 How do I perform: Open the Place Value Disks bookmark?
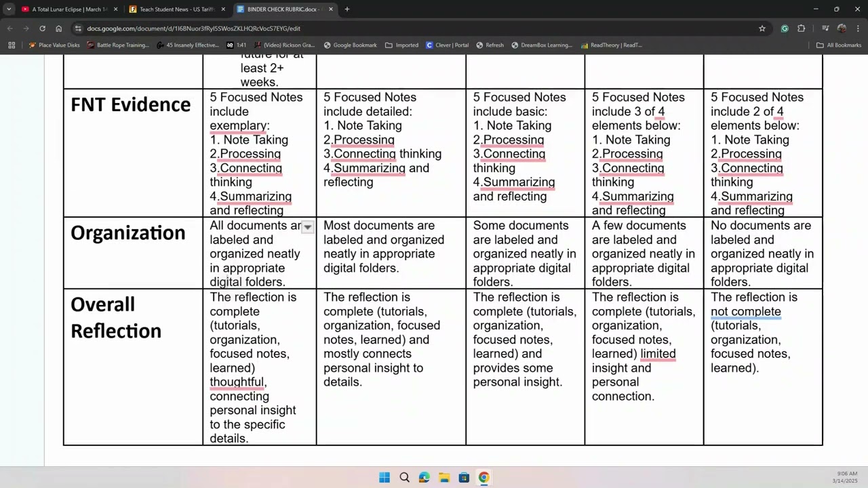tap(54, 45)
